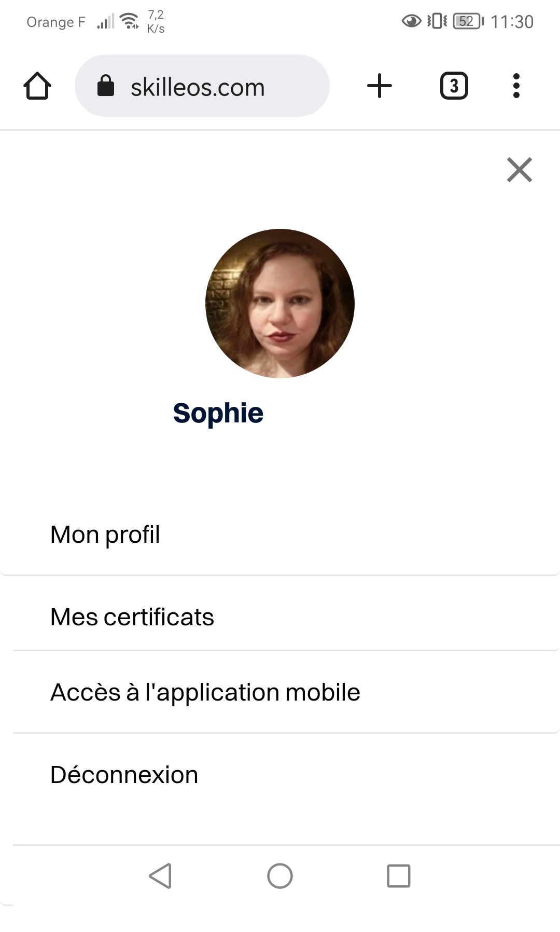This screenshot has width=560, height=932.
Task: Tap the Android back triangle button
Action: pyautogui.click(x=160, y=876)
